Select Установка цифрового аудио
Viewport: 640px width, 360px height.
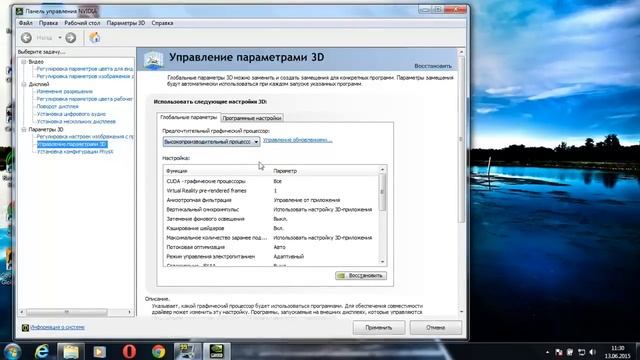(71, 114)
